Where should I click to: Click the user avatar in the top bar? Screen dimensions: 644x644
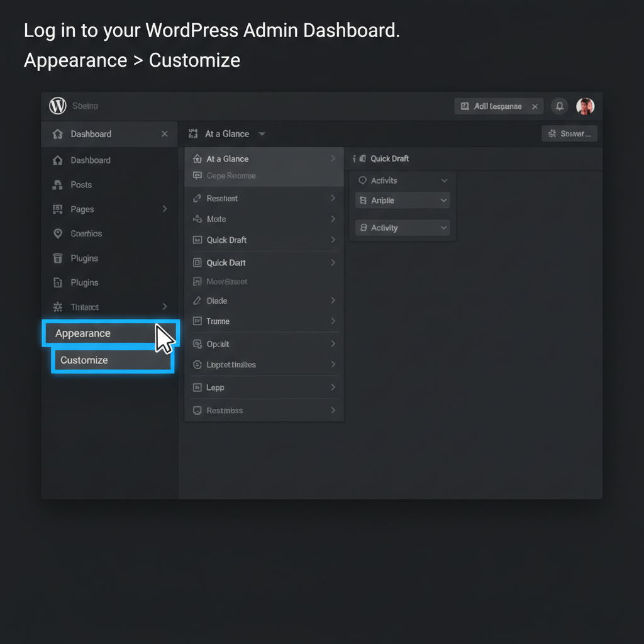[x=586, y=106]
